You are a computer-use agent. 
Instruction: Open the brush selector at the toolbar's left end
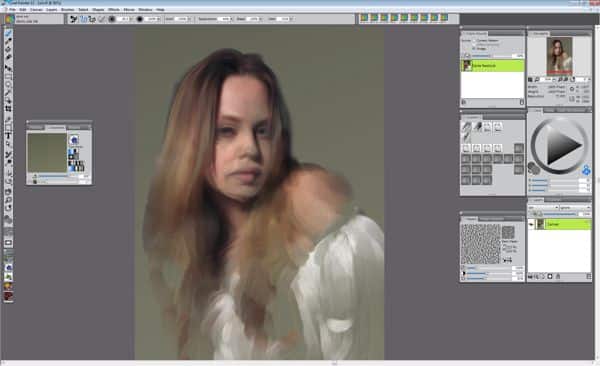[10, 19]
